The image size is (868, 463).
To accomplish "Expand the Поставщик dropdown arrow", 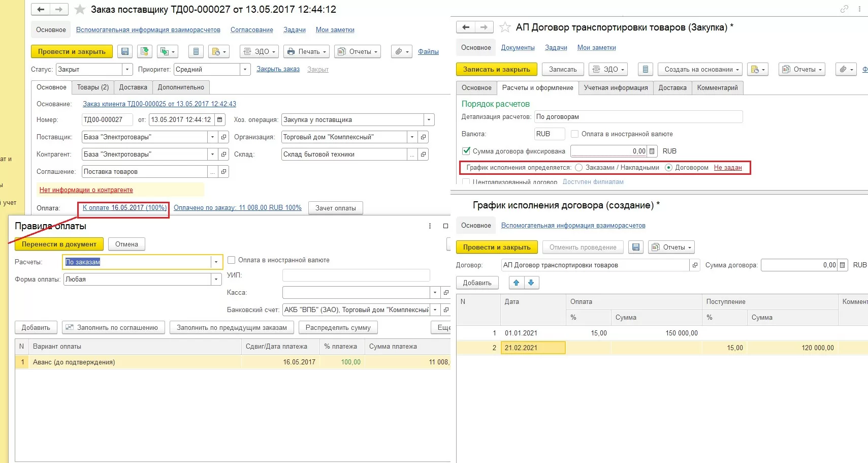I will pos(213,137).
